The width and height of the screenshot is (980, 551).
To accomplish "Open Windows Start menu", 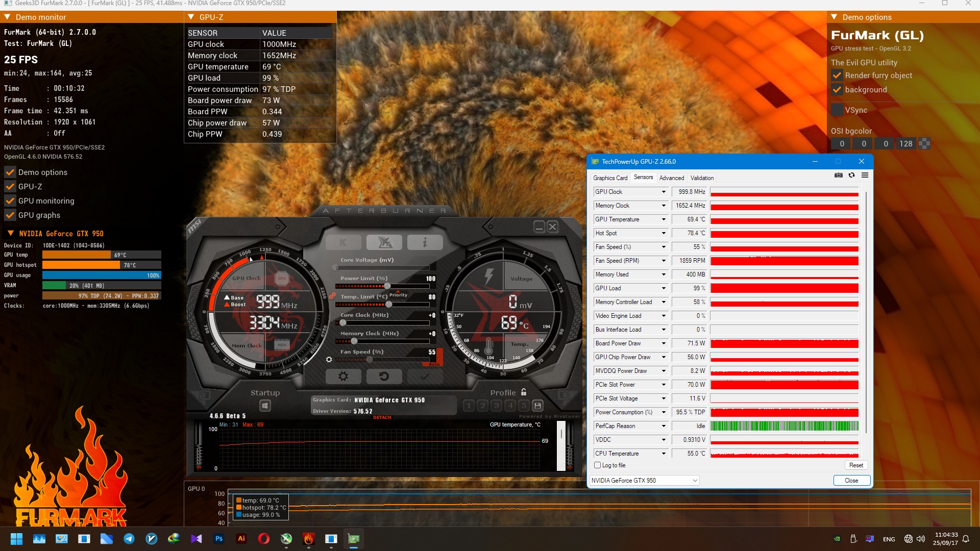I will click(x=17, y=539).
